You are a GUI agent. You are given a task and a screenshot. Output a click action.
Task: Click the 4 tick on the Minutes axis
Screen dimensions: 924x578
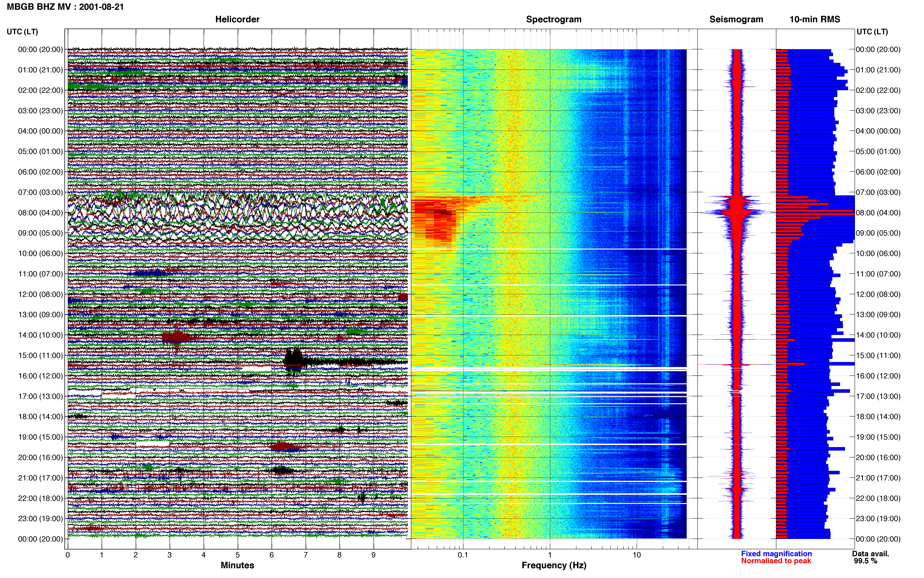204,555
